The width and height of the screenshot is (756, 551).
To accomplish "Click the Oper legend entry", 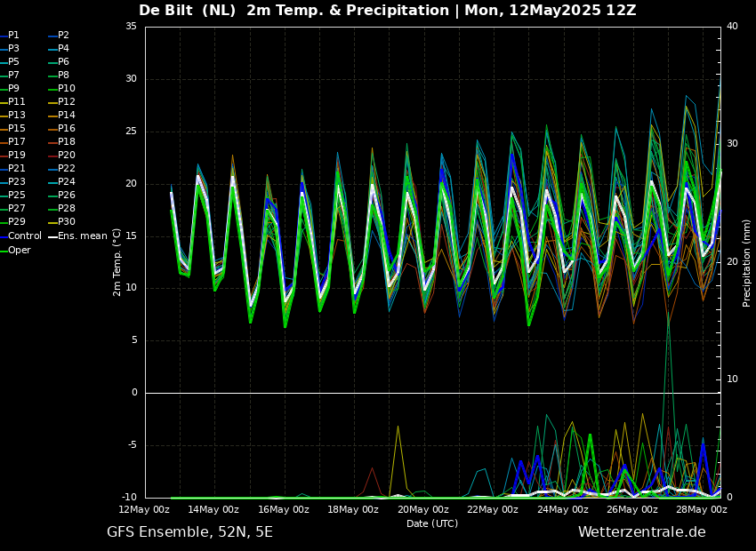I will (15, 250).
